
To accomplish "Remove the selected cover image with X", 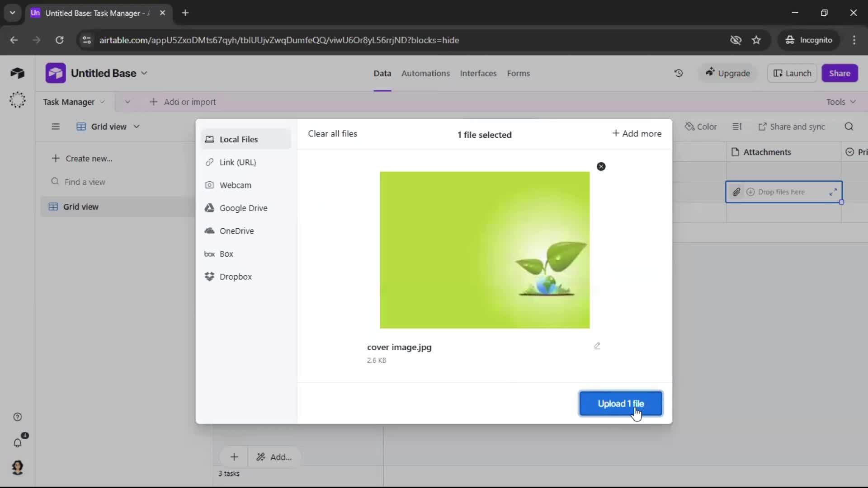I will pos(601,167).
